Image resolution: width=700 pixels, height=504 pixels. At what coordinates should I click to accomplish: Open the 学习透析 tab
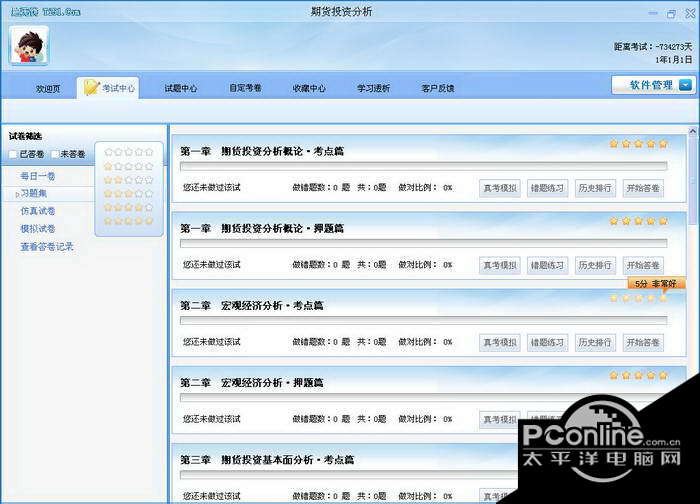[x=373, y=88]
